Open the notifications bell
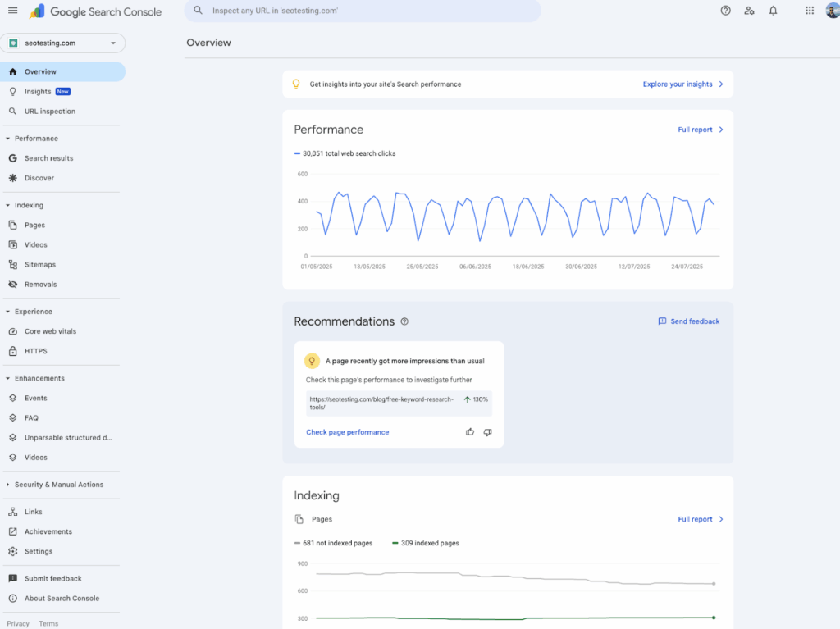 (773, 10)
